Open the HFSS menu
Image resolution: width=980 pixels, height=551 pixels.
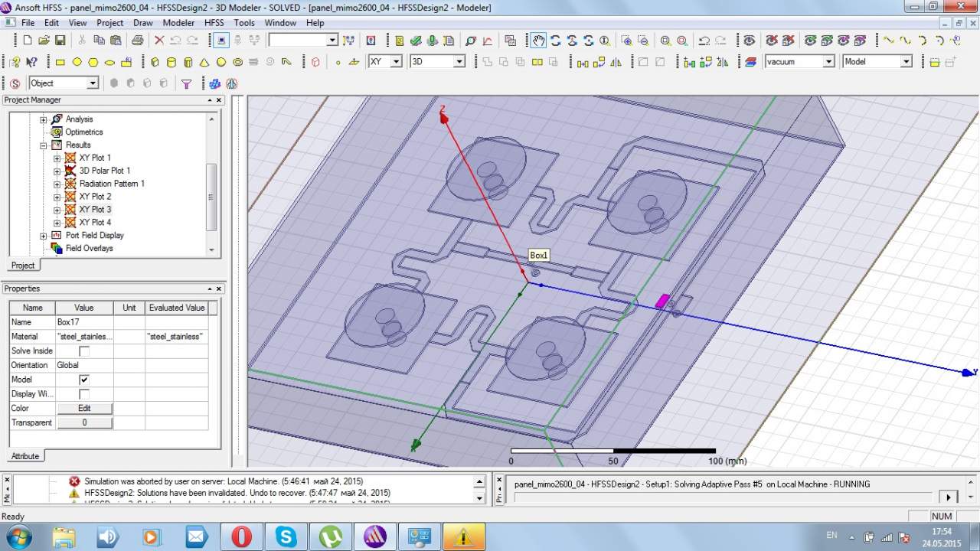point(214,23)
